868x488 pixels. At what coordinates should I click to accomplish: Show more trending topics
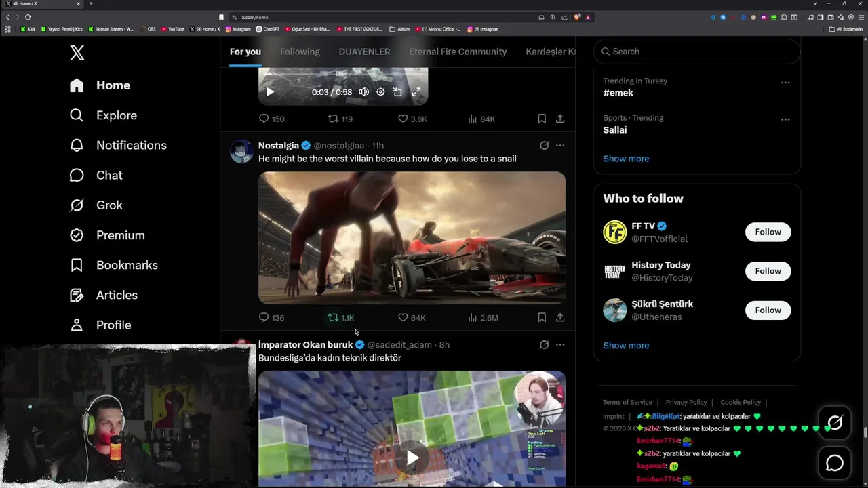(x=626, y=159)
